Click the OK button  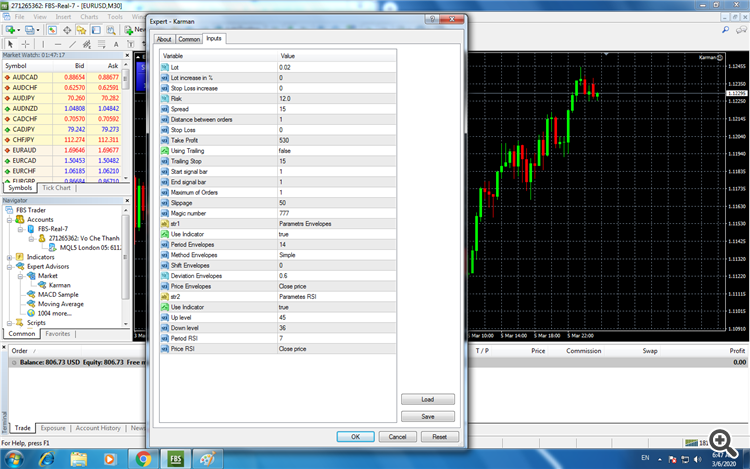(x=355, y=436)
